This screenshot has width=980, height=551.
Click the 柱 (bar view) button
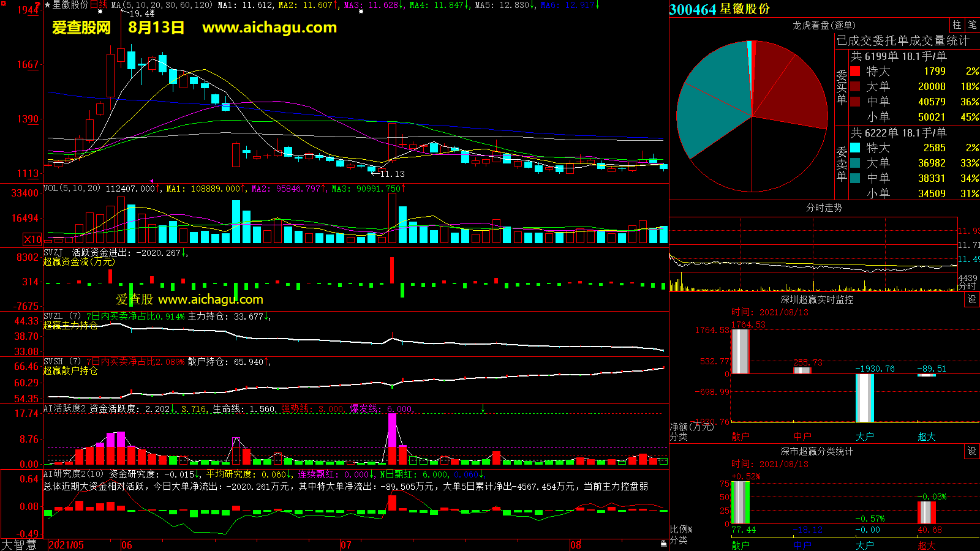(957, 25)
